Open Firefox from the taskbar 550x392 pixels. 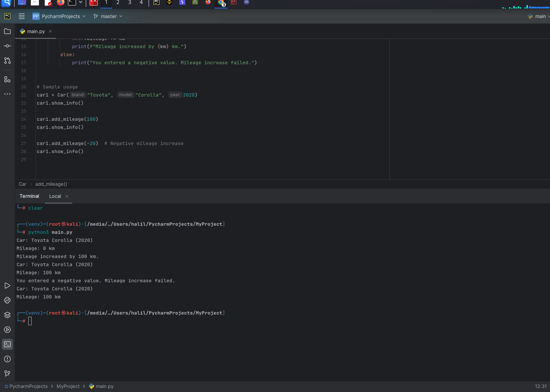[60, 3]
